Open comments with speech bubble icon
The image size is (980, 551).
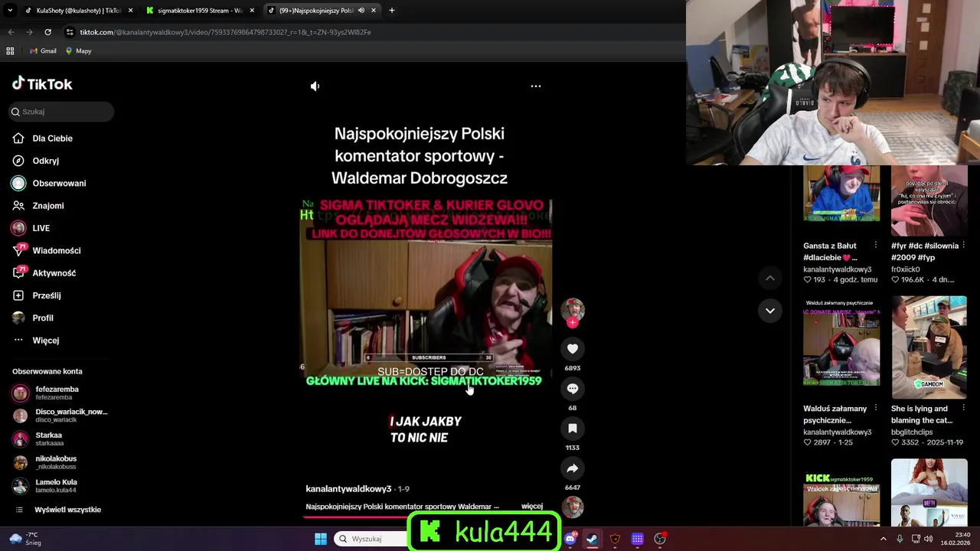[573, 389]
